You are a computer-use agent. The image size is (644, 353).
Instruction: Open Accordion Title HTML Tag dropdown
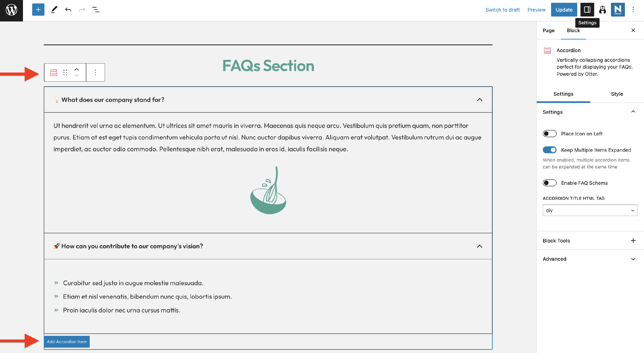[x=590, y=210]
